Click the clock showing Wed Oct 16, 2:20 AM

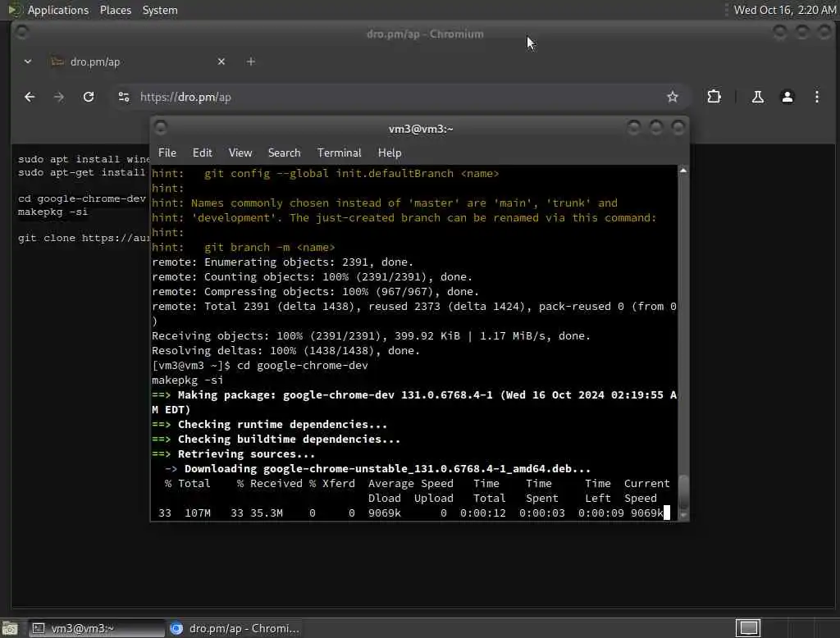click(x=784, y=10)
